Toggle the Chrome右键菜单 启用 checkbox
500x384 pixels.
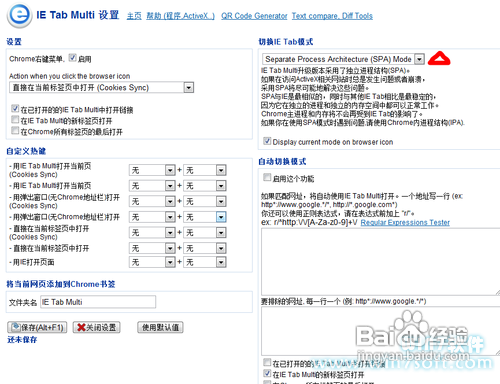point(72,58)
